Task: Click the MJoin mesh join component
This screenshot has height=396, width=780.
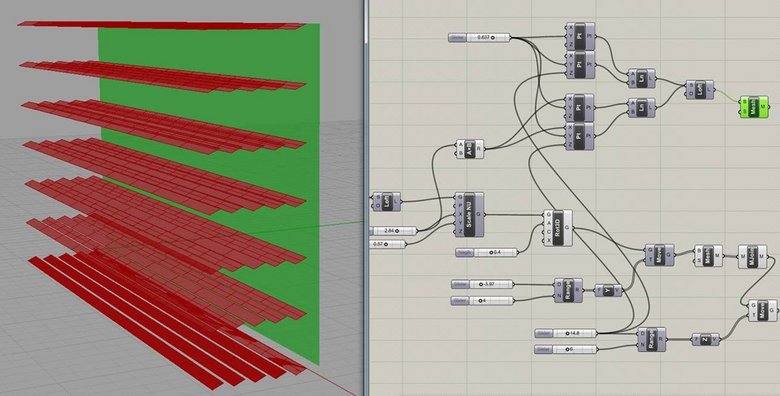Action: 753,256
